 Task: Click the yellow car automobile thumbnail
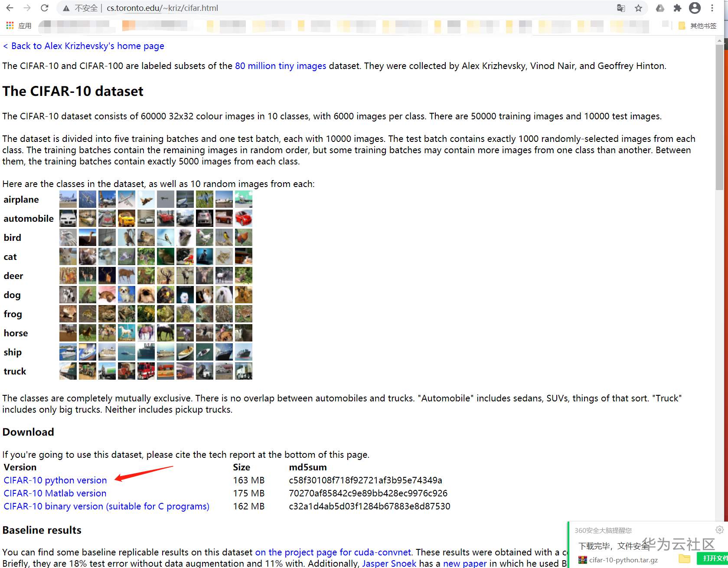pos(127,218)
